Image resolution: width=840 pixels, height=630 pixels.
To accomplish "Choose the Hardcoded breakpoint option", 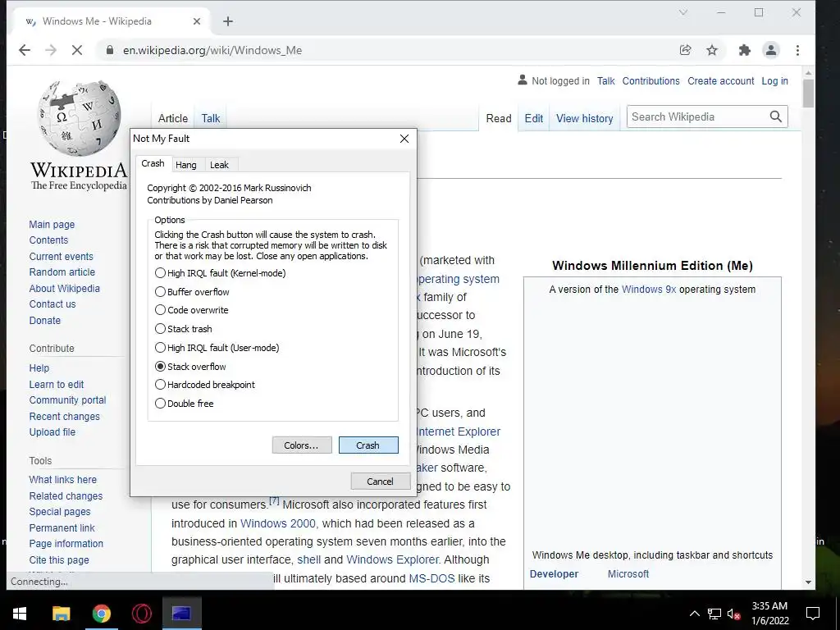I will tap(204, 385).
